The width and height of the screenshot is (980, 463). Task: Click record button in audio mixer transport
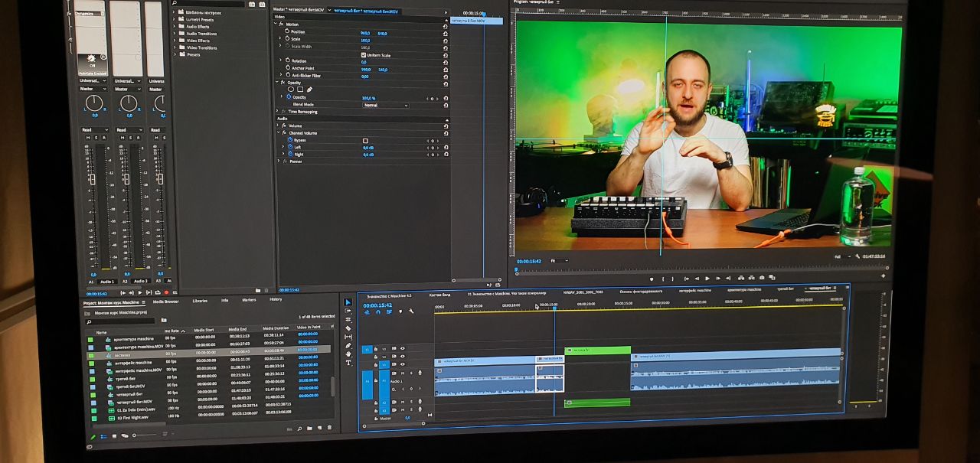[166, 292]
